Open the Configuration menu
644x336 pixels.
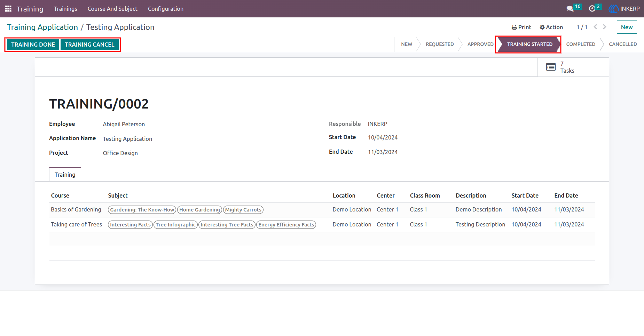(x=166, y=9)
